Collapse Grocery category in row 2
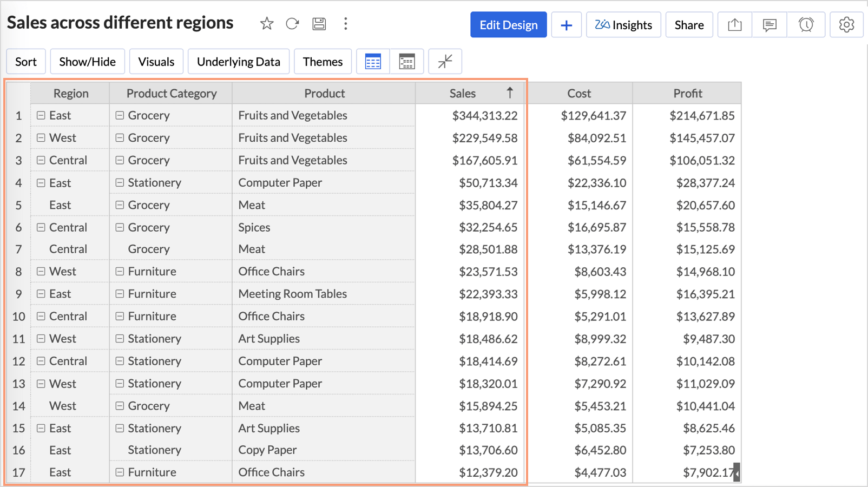Screen dimensions: 868x487 coord(120,138)
